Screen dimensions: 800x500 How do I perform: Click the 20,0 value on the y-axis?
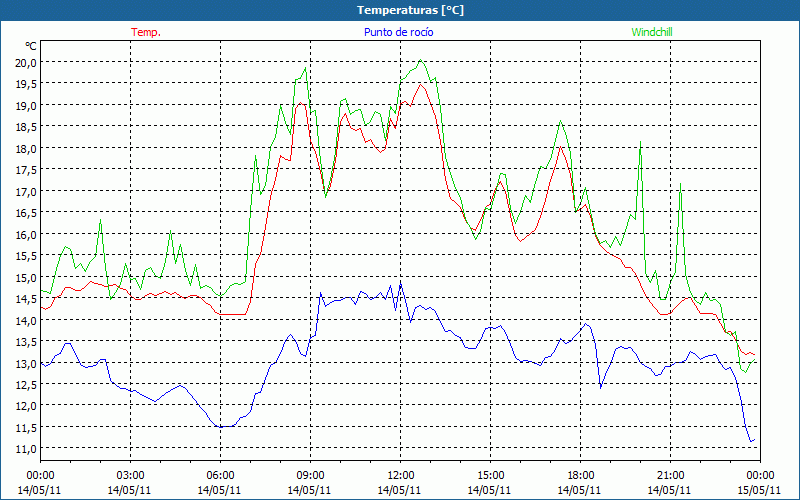(25, 62)
